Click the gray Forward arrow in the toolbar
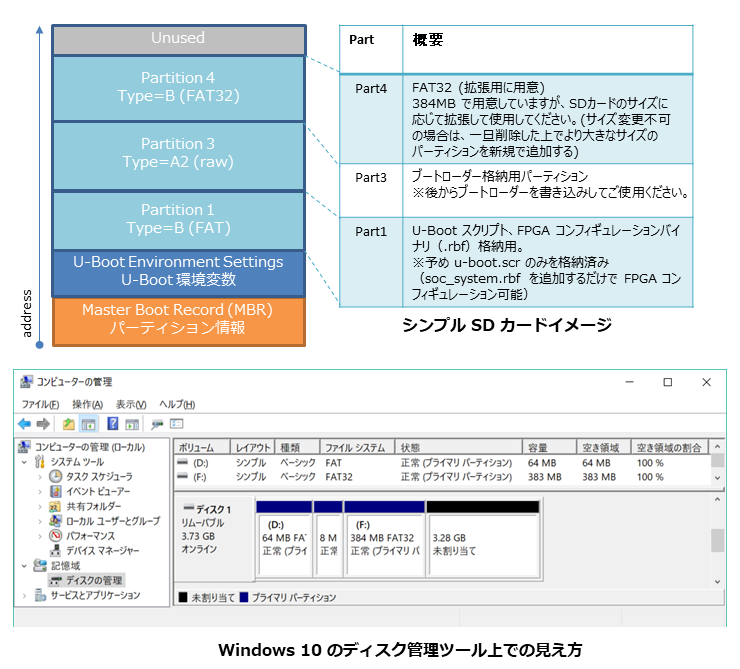The image size is (740, 669). 43,424
